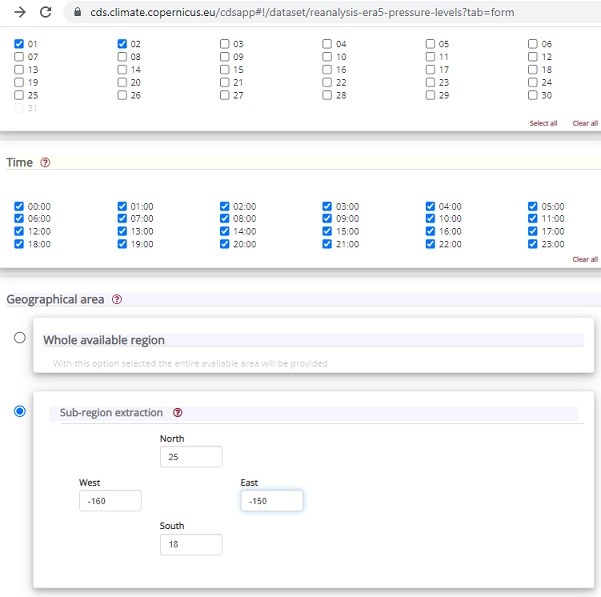This screenshot has width=601, height=597.
Task: Click the browser address bar URL
Action: 302,12
